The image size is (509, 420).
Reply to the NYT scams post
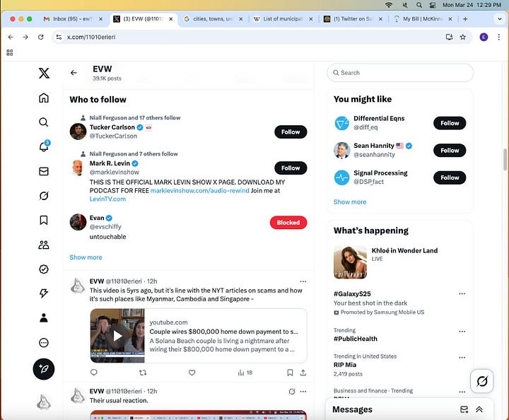coord(94,373)
